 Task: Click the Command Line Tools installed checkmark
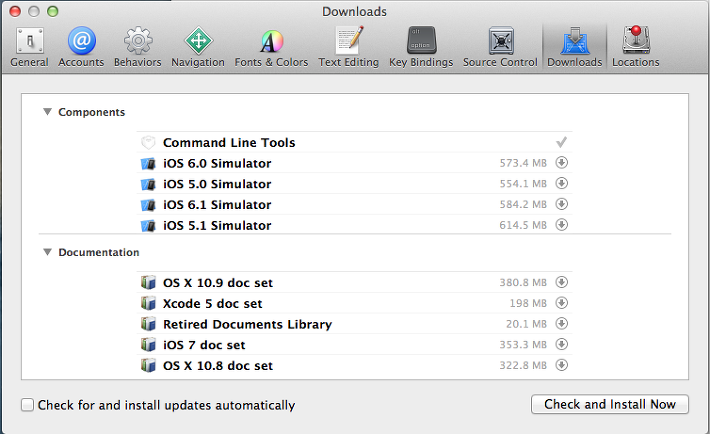point(561,142)
